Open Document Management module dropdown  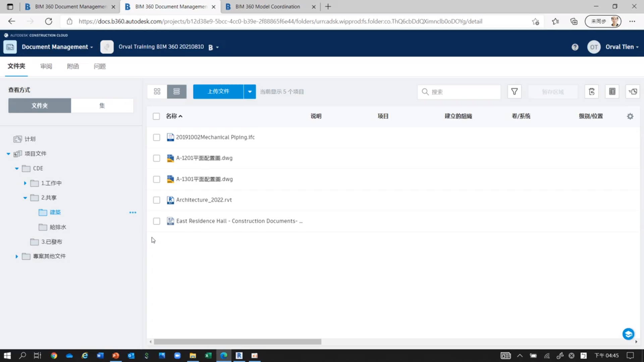tap(92, 47)
